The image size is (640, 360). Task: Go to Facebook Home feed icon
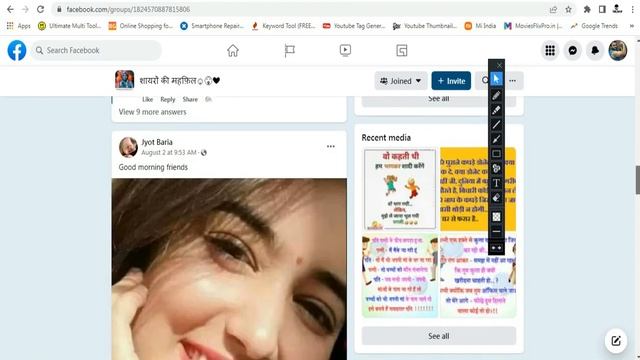pyautogui.click(x=233, y=50)
